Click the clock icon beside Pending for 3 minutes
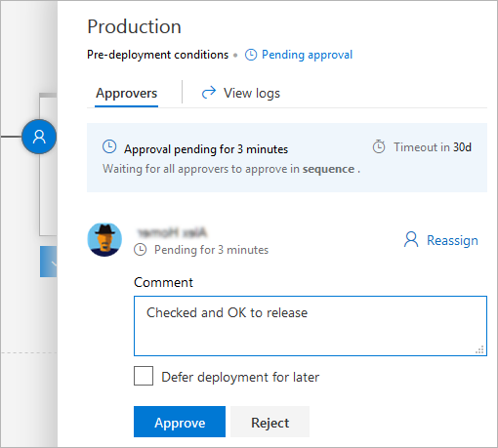Image resolution: width=498 pixels, height=448 pixels. click(x=141, y=250)
